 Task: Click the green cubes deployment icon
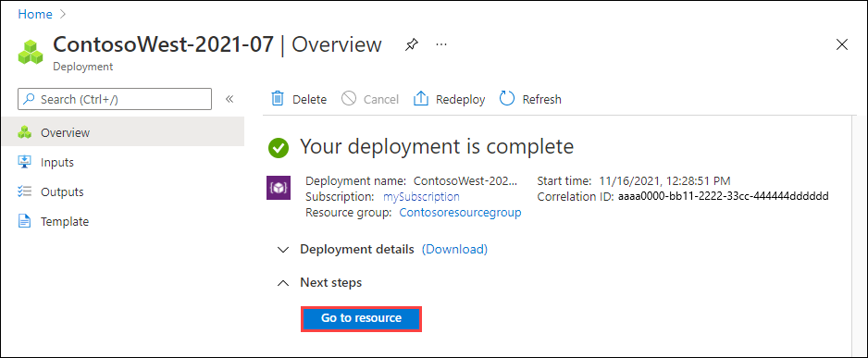pos(31,52)
